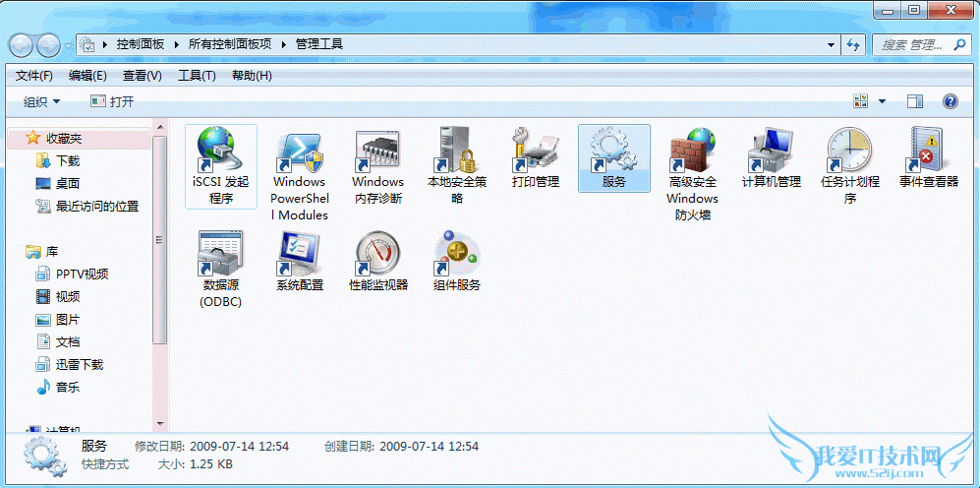Open 视频 library in sidebar
This screenshot has height=488, width=980.
coord(68,296)
